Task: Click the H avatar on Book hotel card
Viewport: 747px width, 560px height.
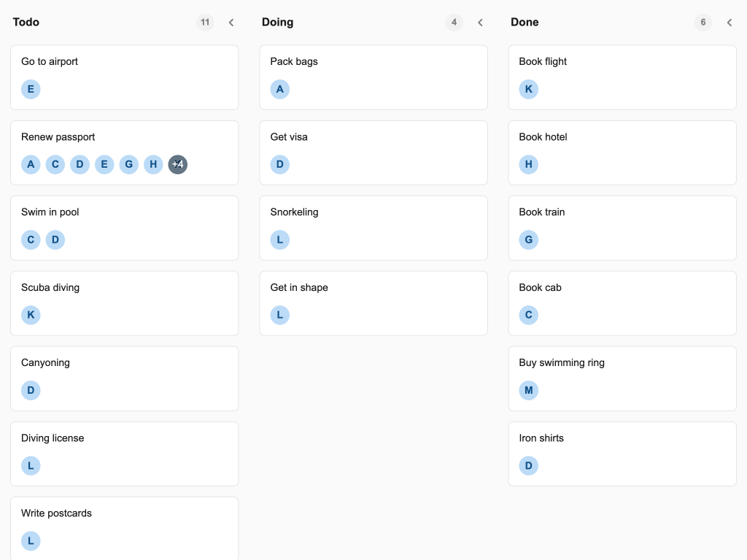Action: (529, 164)
